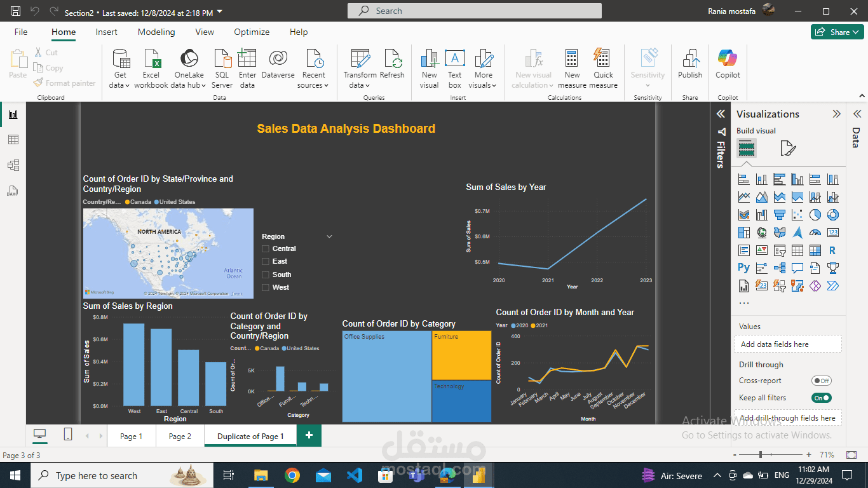Open the Quick measure tool
The width and height of the screenshot is (868, 488).
point(603,69)
